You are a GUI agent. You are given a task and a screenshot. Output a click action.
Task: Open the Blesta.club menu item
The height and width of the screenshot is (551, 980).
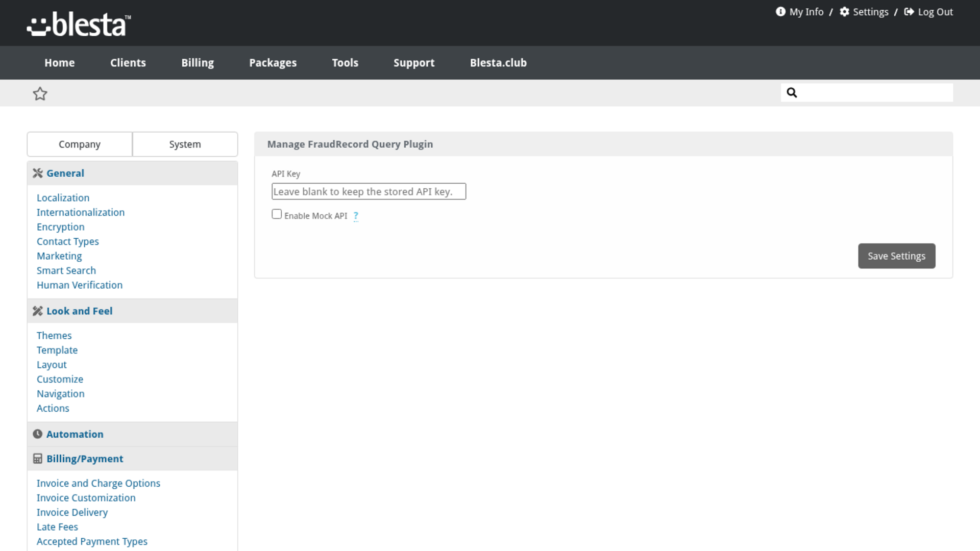pos(498,63)
